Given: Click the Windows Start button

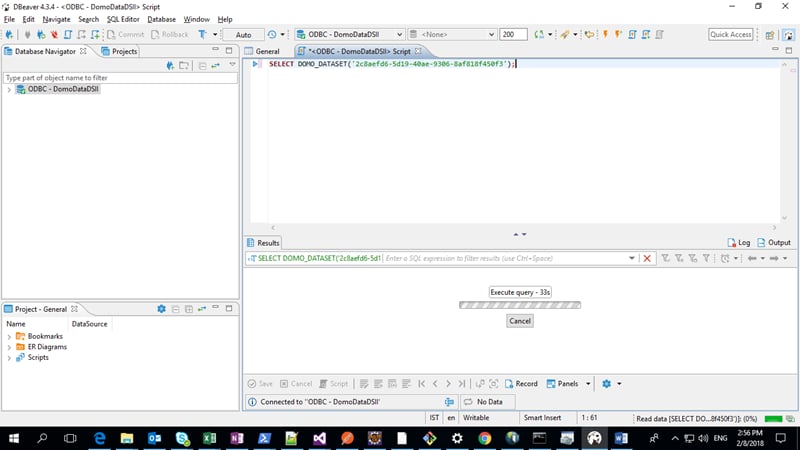Looking at the screenshot, I should (14, 438).
